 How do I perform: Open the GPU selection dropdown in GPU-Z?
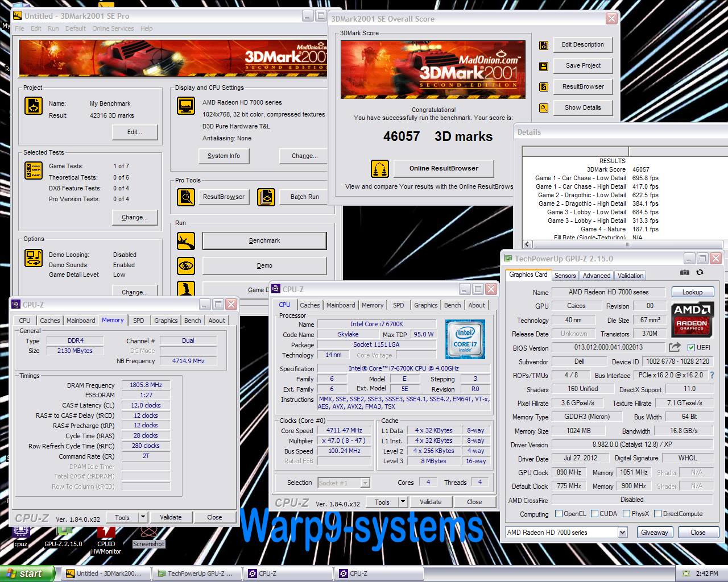(x=622, y=533)
